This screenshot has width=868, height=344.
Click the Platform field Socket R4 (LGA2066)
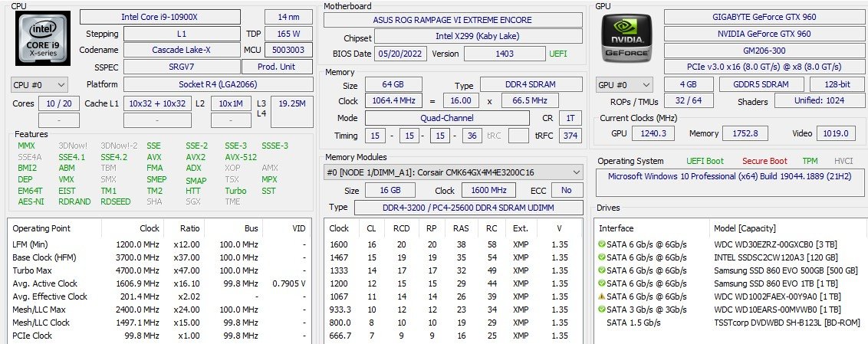pyautogui.click(x=218, y=84)
